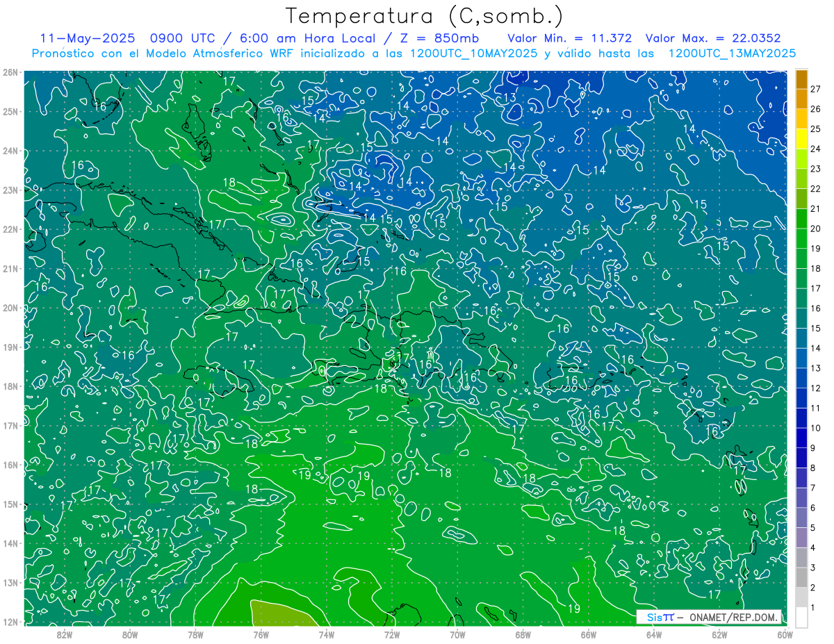Screen dimensions: 834x644
Task: Click the 25N latitude axis label
Action: coord(10,112)
